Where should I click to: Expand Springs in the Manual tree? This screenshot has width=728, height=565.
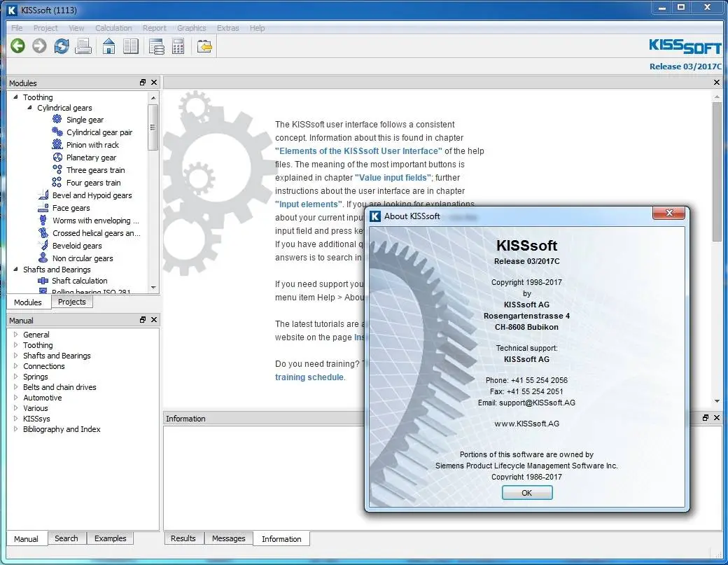(16, 377)
